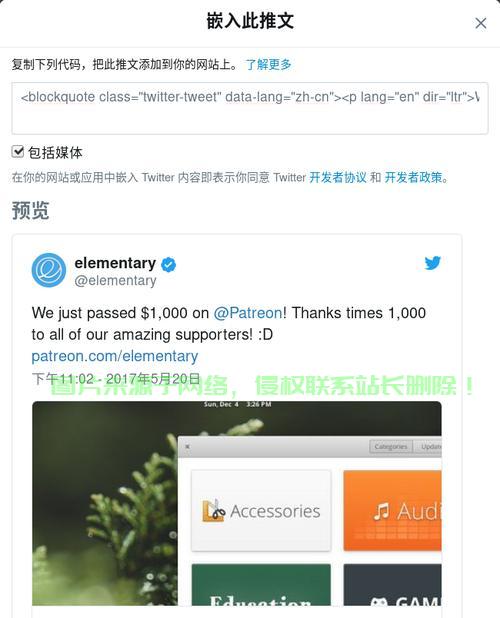The width and height of the screenshot is (500, 618).
Task: Click the elementary profile avatar
Action: pyautogui.click(x=49, y=270)
